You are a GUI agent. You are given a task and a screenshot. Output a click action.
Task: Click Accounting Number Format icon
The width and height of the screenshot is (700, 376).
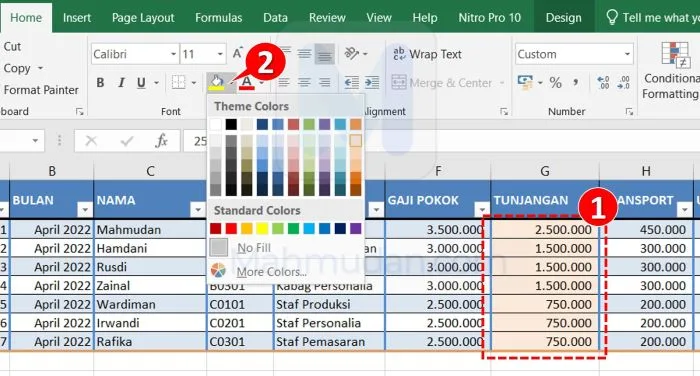[x=525, y=82]
